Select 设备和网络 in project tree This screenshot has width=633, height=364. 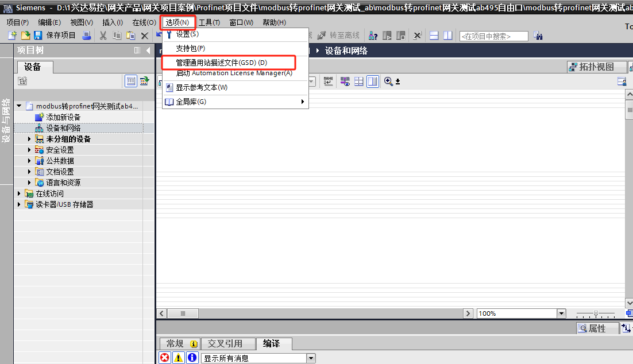tap(63, 128)
